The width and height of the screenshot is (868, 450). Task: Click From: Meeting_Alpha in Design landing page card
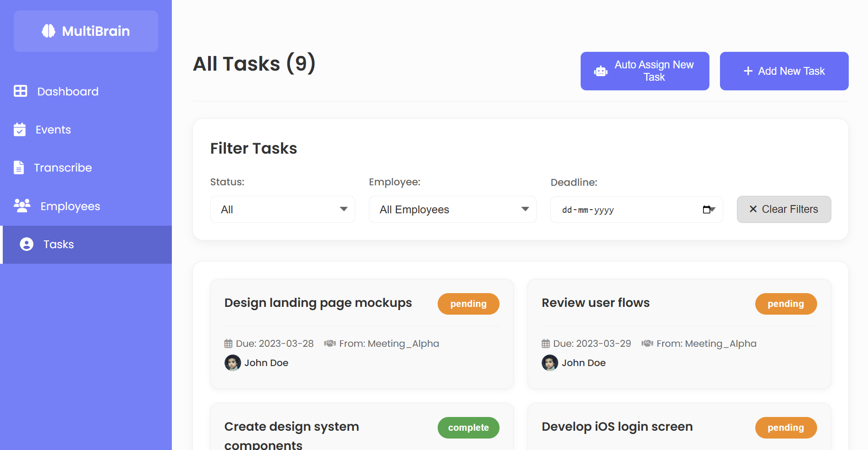tap(389, 344)
